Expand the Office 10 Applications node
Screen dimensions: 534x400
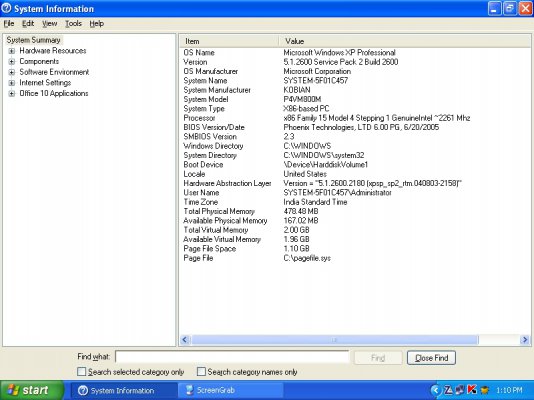12,94
